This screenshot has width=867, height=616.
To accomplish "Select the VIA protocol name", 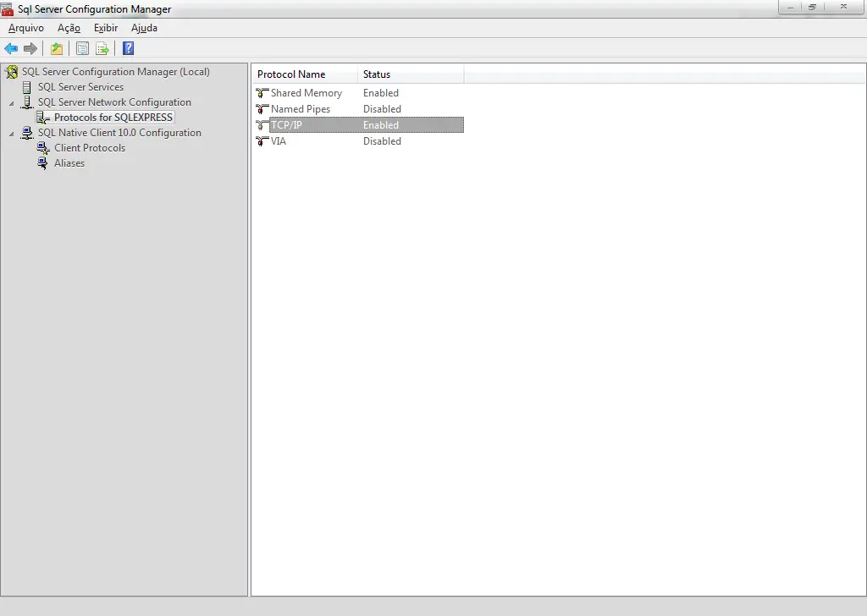I will pyautogui.click(x=278, y=140).
